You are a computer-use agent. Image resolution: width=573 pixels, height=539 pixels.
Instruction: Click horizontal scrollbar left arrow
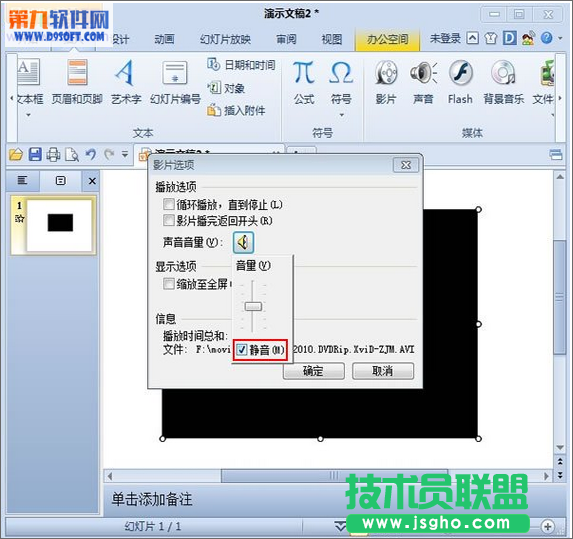click(109, 476)
